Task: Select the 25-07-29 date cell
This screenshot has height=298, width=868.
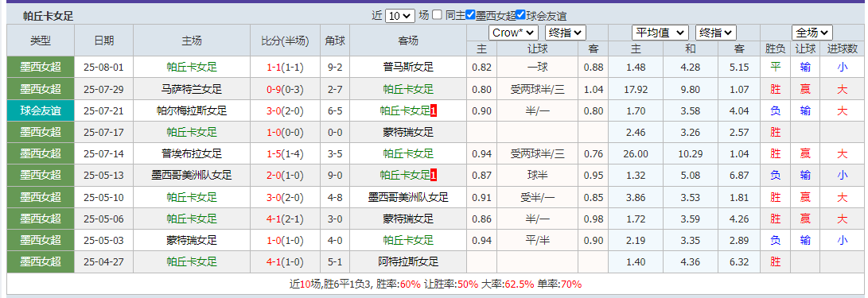Action: point(103,89)
